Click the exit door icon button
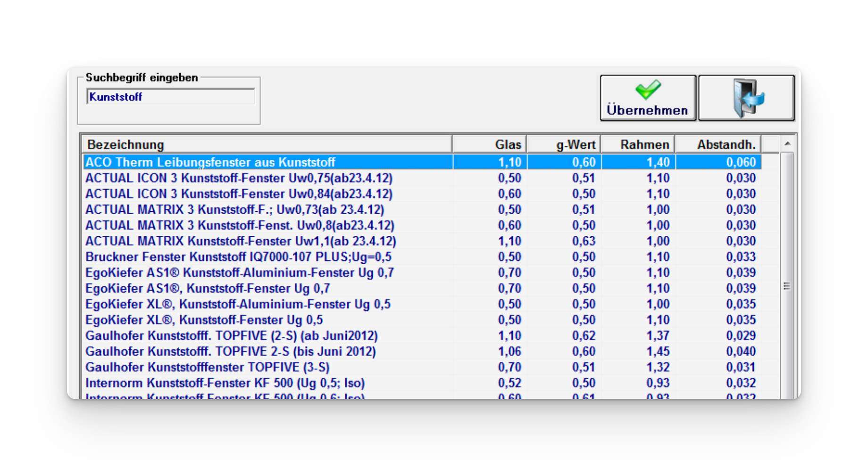Screen dimensions: 868x466 pos(746,98)
